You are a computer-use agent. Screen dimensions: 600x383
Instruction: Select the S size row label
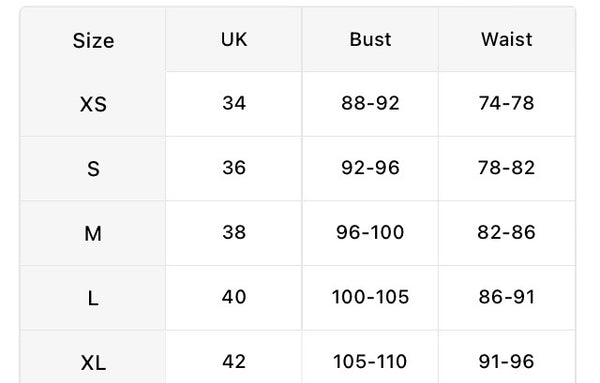[x=93, y=169]
